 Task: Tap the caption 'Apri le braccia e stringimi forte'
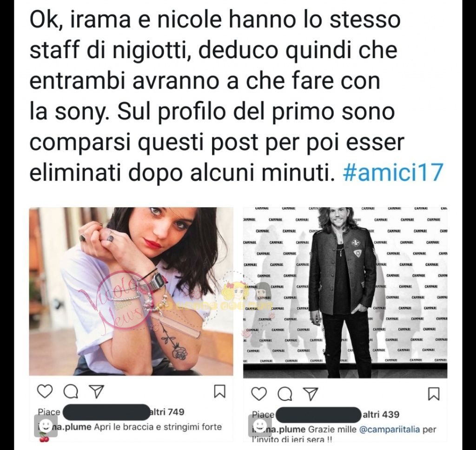pyautogui.click(x=158, y=427)
